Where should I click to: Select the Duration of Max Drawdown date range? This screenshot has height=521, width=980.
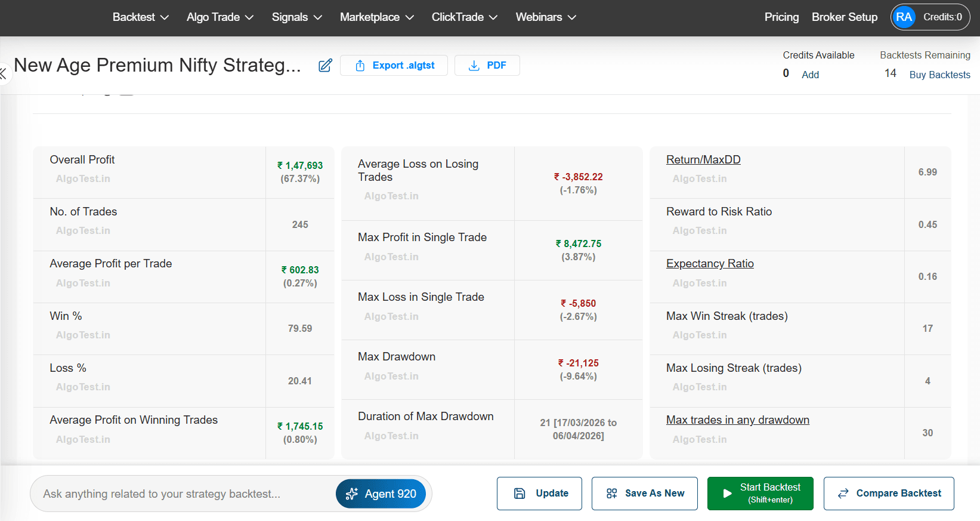point(579,429)
